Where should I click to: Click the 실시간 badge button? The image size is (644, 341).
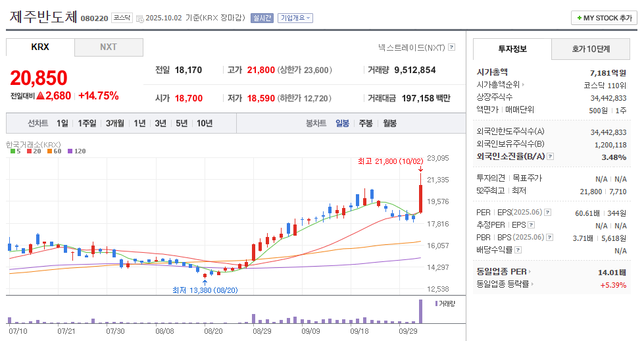coord(262,18)
